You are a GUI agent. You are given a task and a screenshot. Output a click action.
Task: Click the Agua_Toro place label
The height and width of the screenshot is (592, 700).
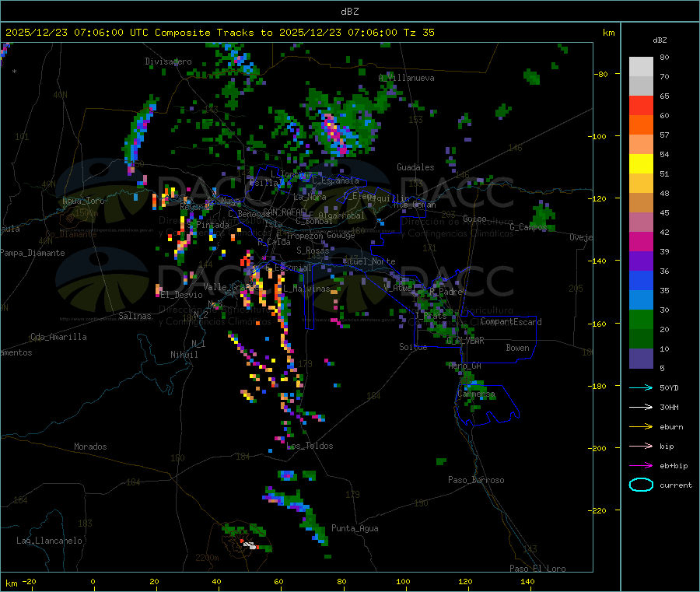[x=83, y=201]
